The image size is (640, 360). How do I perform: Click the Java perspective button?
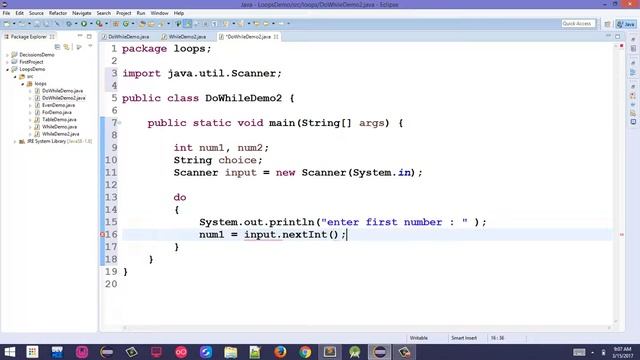(626, 24)
